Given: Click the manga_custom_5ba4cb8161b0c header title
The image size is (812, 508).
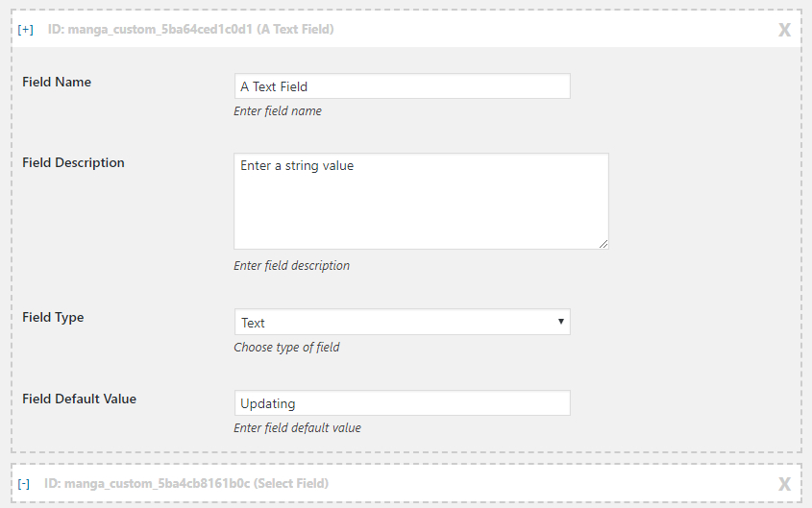Looking at the screenshot, I should coord(186,484).
